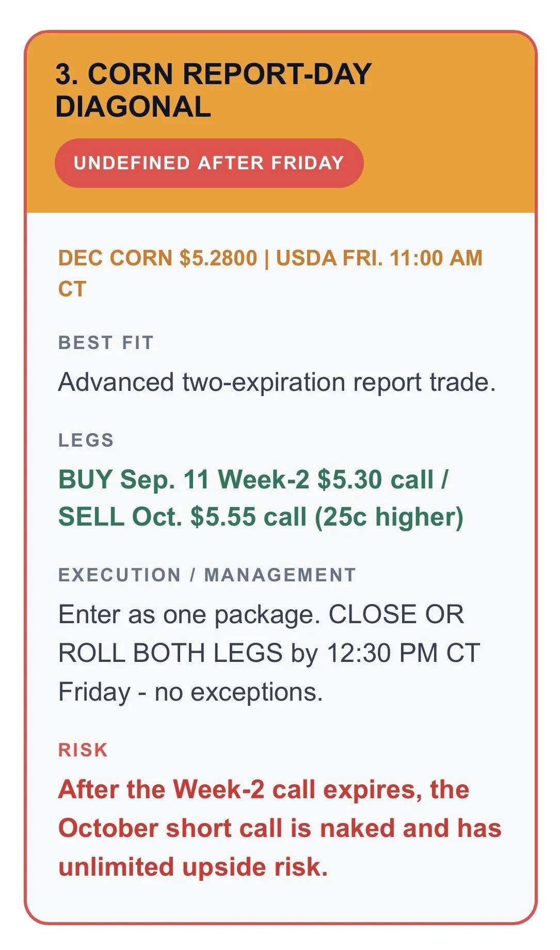Click the Advanced two-expiration report trade text
Viewport: 560px width, 950px height.
[x=277, y=383]
